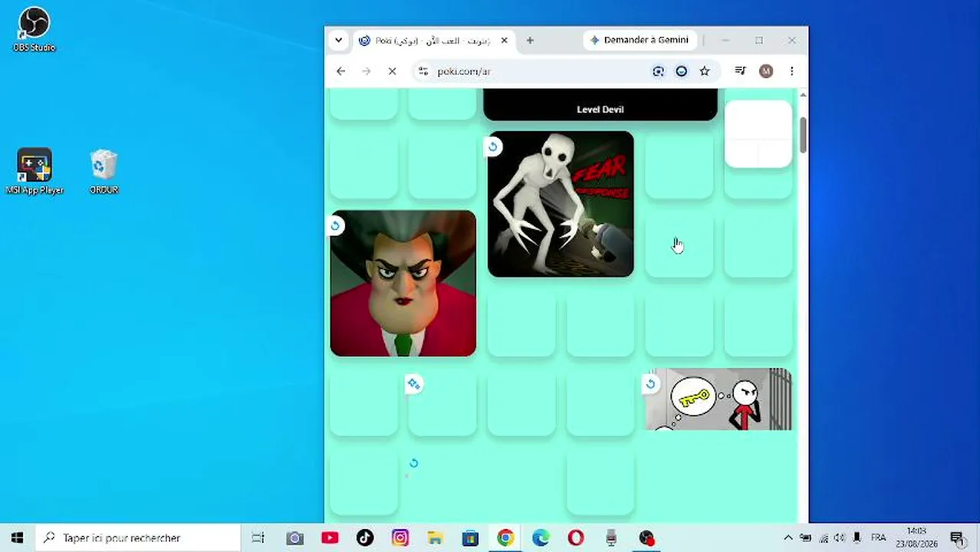
Task: Open OBS Studio desktop shortcut
Action: tap(34, 31)
